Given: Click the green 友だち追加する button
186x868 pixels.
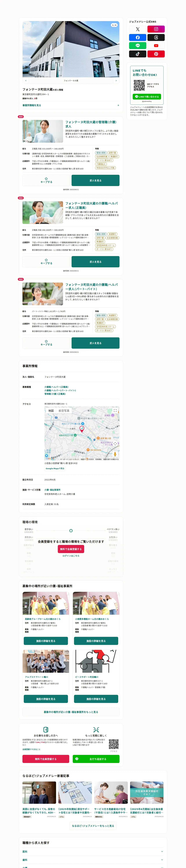Looking at the screenshot, I should click(96, 759).
